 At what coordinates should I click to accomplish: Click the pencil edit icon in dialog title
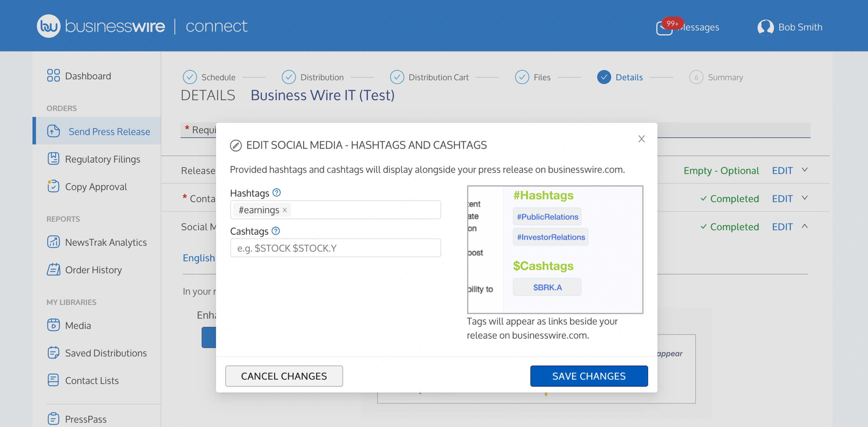pyautogui.click(x=235, y=146)
